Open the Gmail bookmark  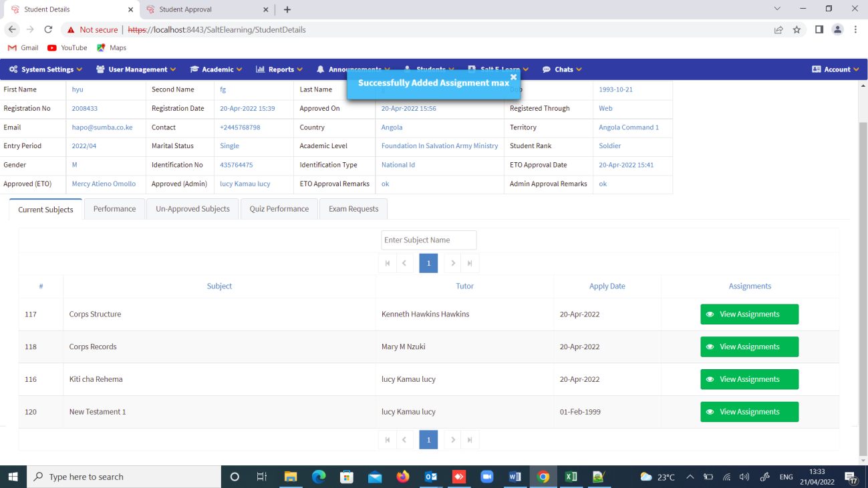click(23, 48)
